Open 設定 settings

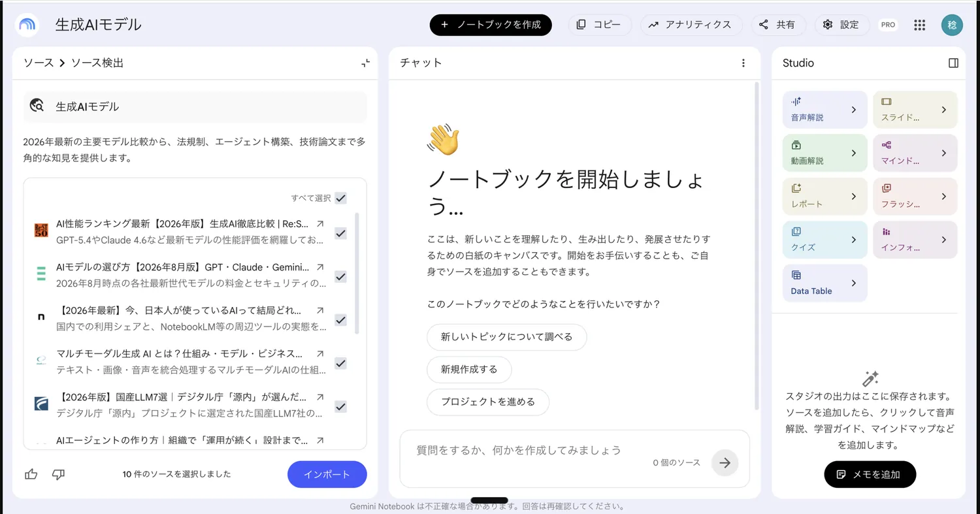click(842, 25)
